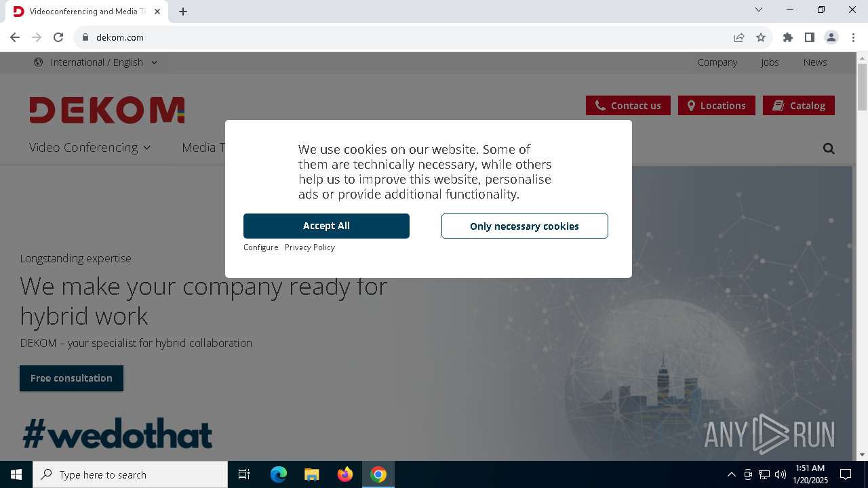
Task: Open the cookie Configure link
Action: 261,247
